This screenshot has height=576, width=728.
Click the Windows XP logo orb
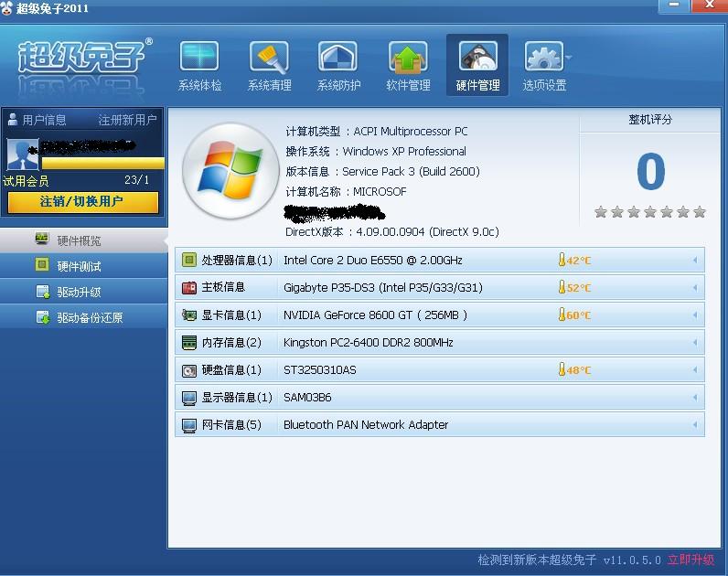point(230,170)
